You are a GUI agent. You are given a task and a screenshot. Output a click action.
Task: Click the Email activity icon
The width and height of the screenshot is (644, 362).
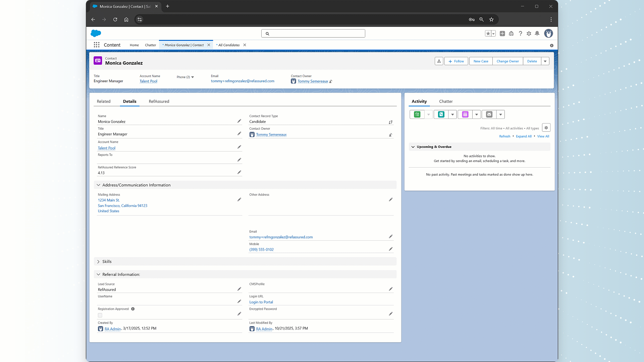click(x=489, y=115)
